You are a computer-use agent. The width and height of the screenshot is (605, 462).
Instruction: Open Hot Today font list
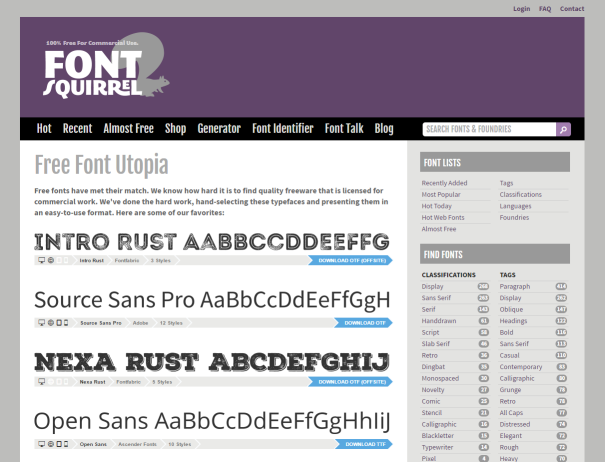pyautogui.click(x=436, y=206)
